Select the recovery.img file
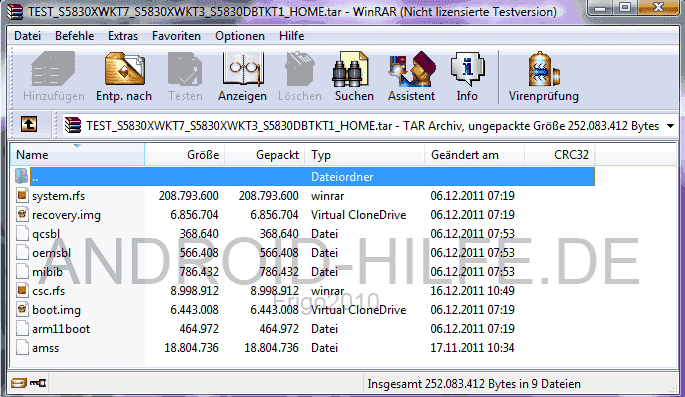685x397 pixels. point(66,215)
